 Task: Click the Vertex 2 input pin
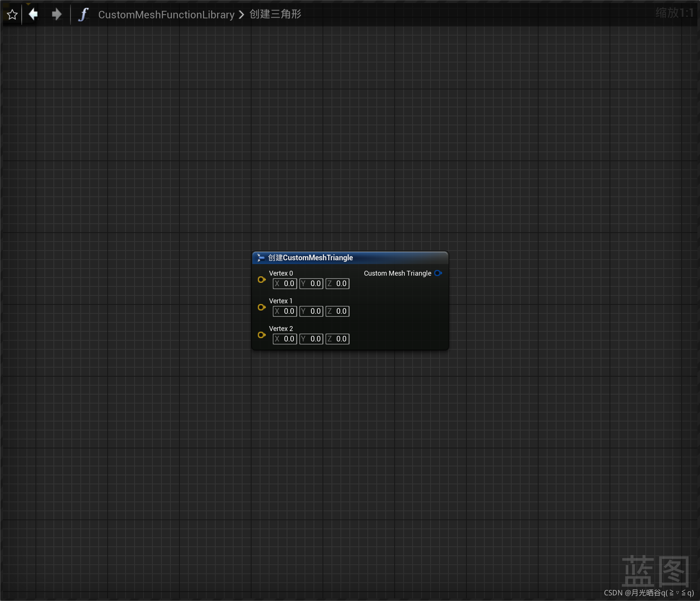[261, 335]
